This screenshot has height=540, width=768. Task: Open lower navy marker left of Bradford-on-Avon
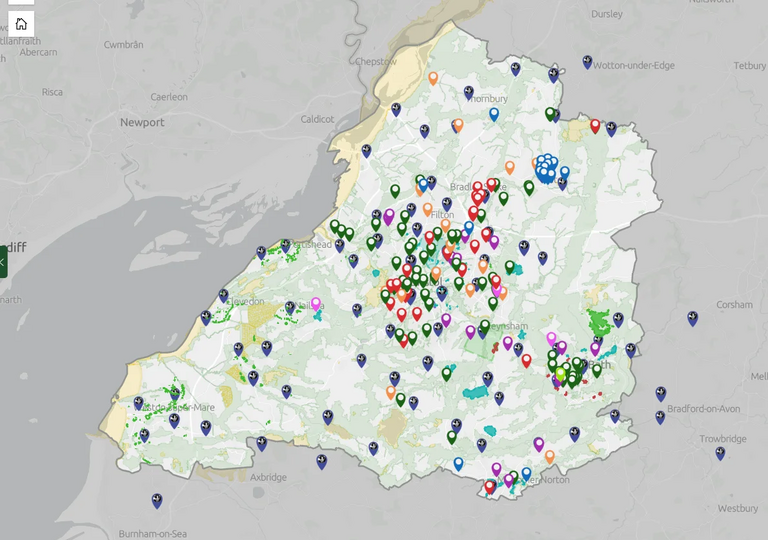[x=660, y=417]
